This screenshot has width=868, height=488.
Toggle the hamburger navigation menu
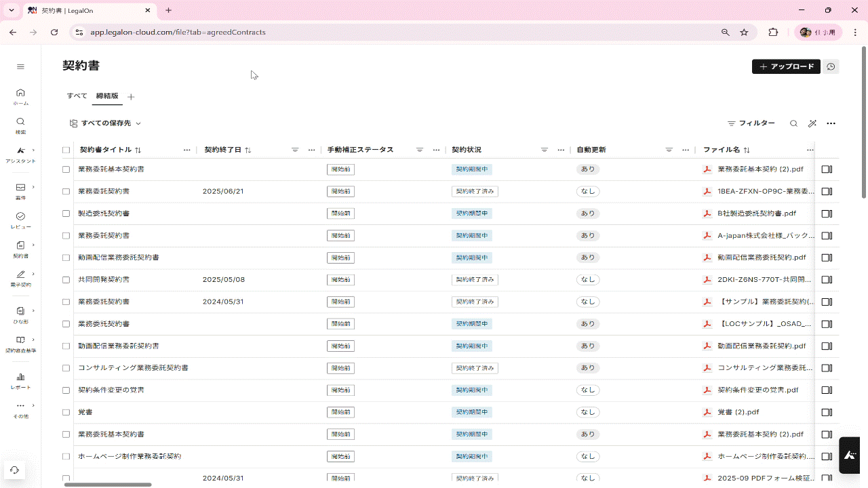click(x=20, y=66)
